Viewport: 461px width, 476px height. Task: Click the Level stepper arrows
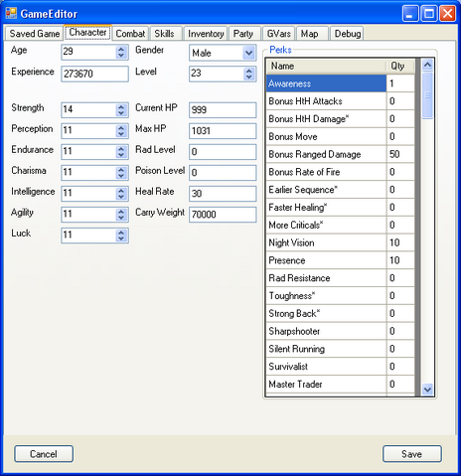(249, 74)
